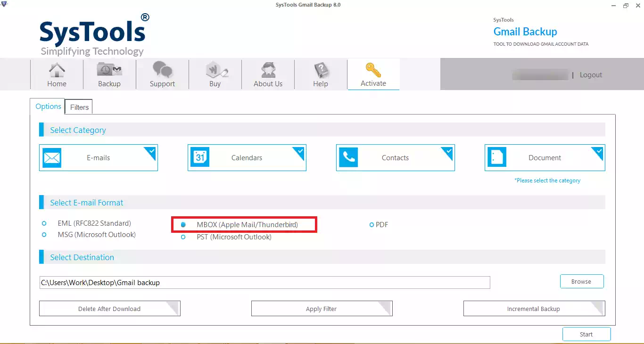
Task: Click the Activate key icon
Action: (x=373, y=70)
